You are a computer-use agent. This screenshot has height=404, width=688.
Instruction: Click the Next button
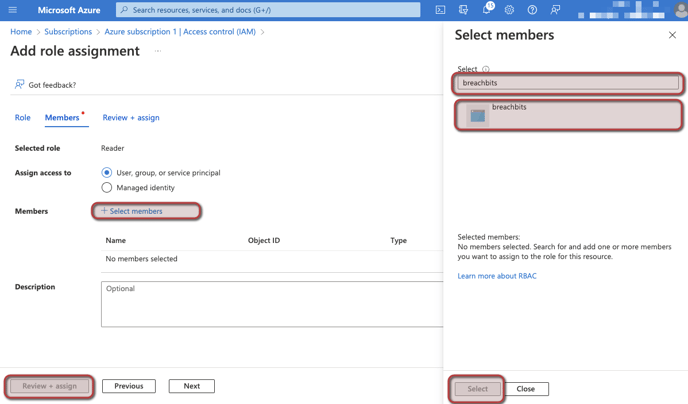pos(192,386)
